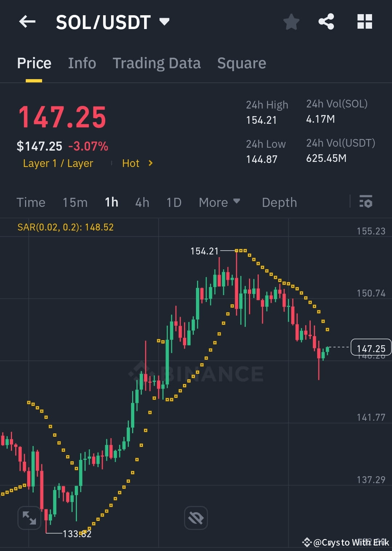Toggle chart overlays with the eye-off icon
392x551 pixels.
point(196,518)
